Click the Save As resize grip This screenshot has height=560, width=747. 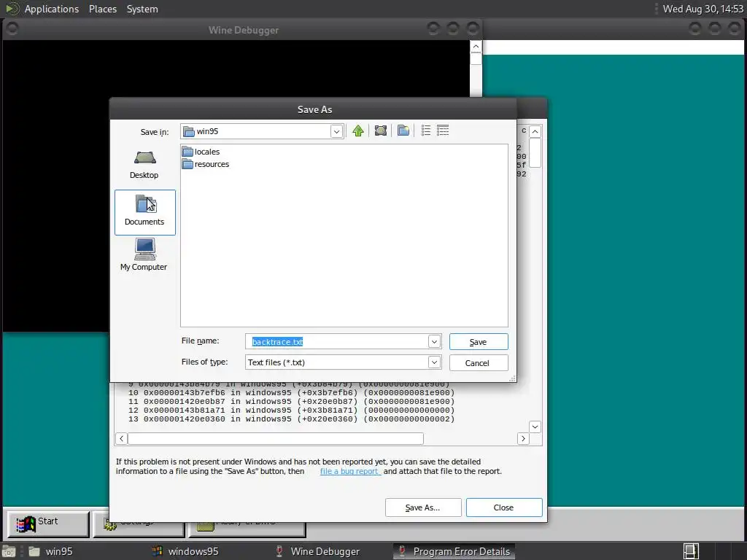point(513,378)
